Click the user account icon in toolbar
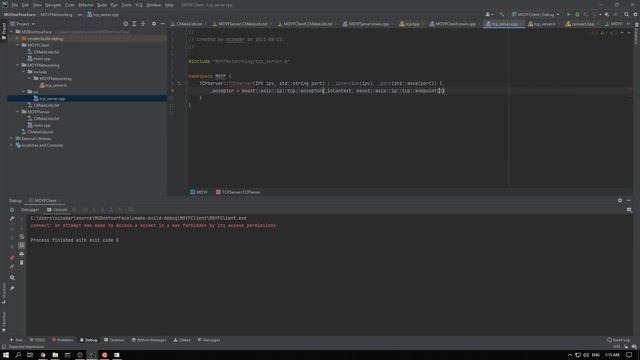The width and height of the screenshot is (640, 360). [x=489, y=14]
